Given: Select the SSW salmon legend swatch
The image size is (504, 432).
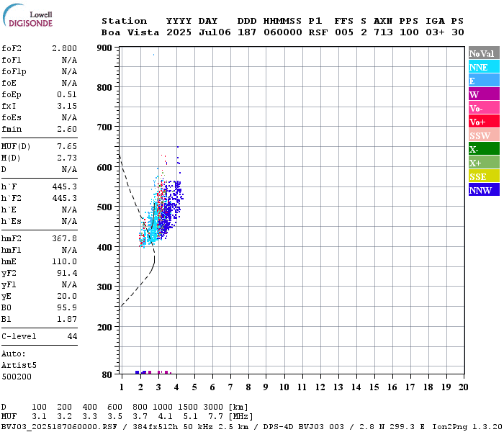Looking at the screenshot, I should click(484, 135).
